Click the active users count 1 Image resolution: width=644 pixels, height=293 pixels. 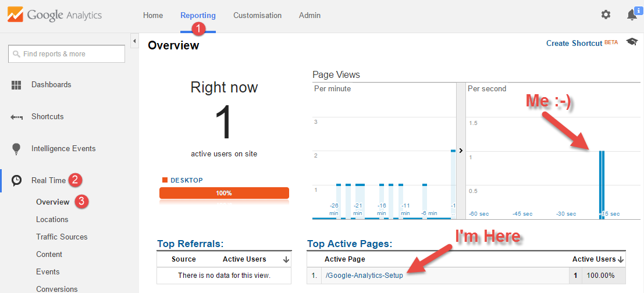(x=224, y=123)
